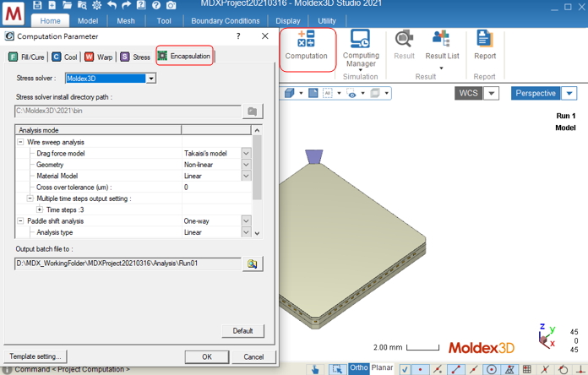The image size is (588, 375).
Task: Toggle Planar mode in the status bar
Action: pyautogui.click(x=383, y=368)
